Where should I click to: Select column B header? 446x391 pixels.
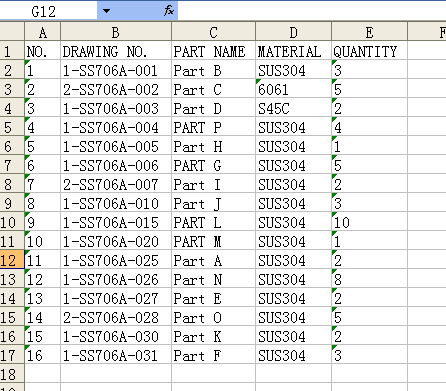click(x=116, y=32)
